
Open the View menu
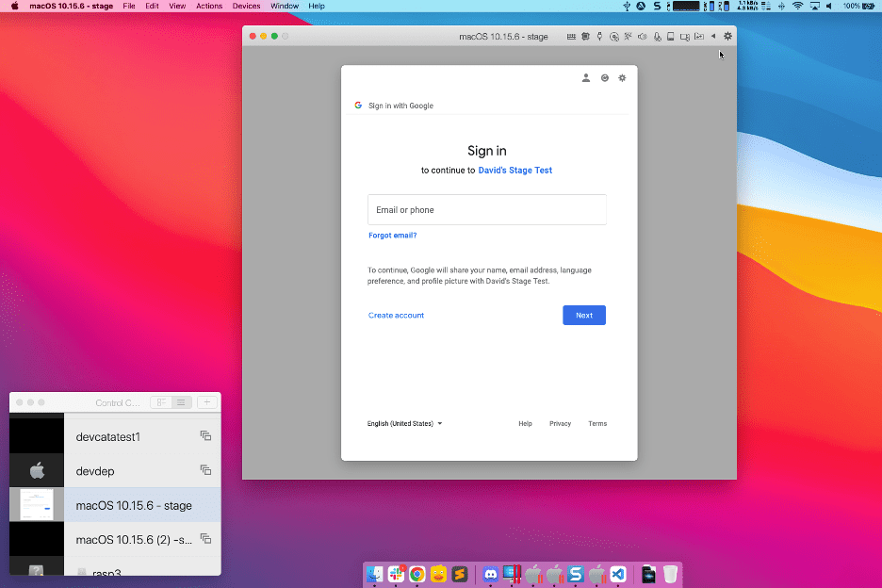(177, 7)
